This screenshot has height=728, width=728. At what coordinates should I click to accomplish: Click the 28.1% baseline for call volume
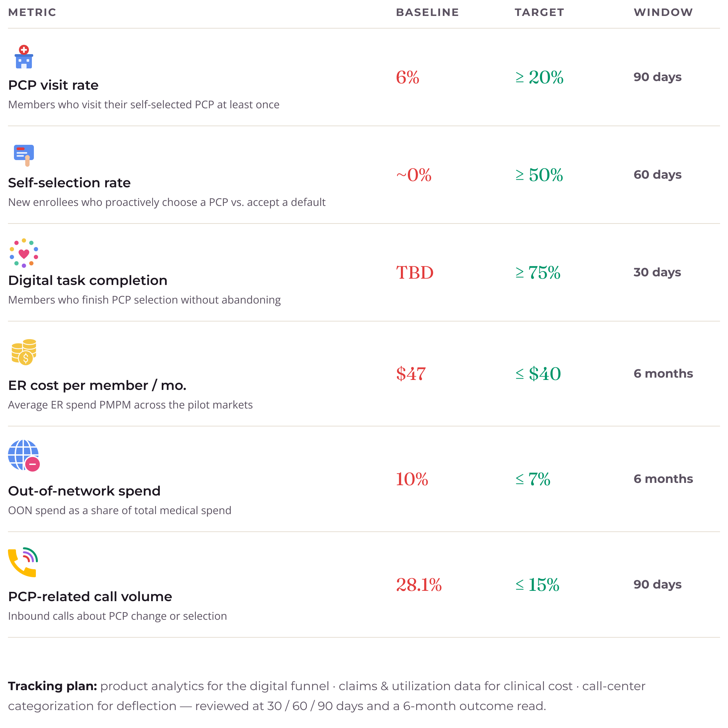point(419,585)
